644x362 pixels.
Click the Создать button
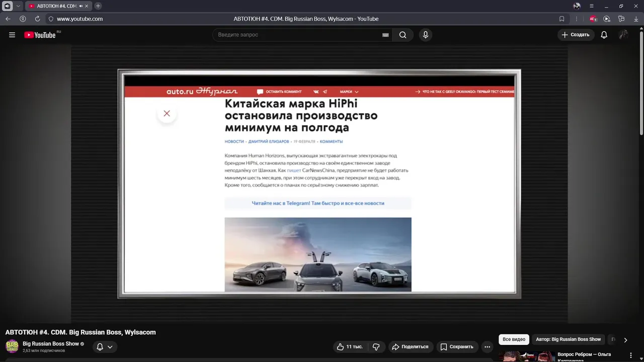576,35
